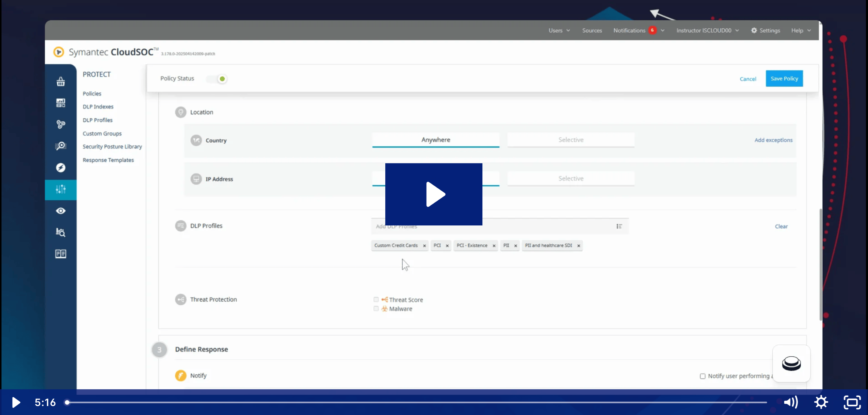Screen dimensions: 868x415
Task: Click the Add exceptions link
Action: click(x=773, y=140)
